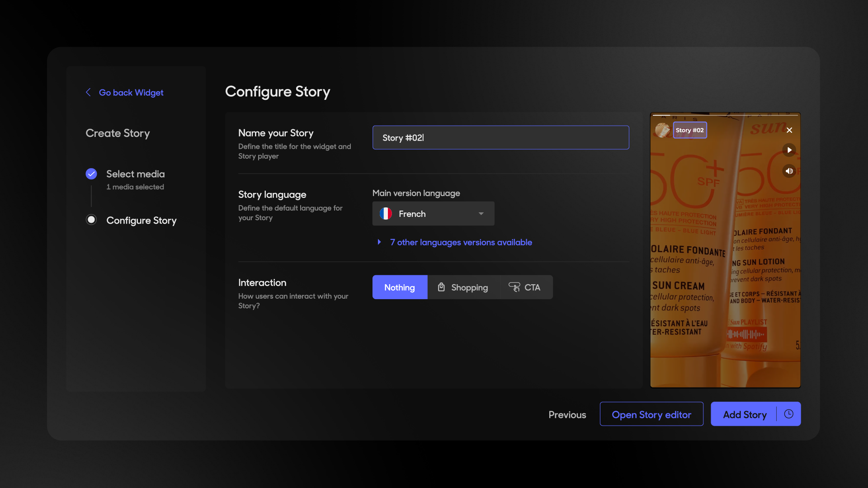Click the back chevron arrow icon
The width and height of the screenshot is (868, 488).
click(88, 92)
